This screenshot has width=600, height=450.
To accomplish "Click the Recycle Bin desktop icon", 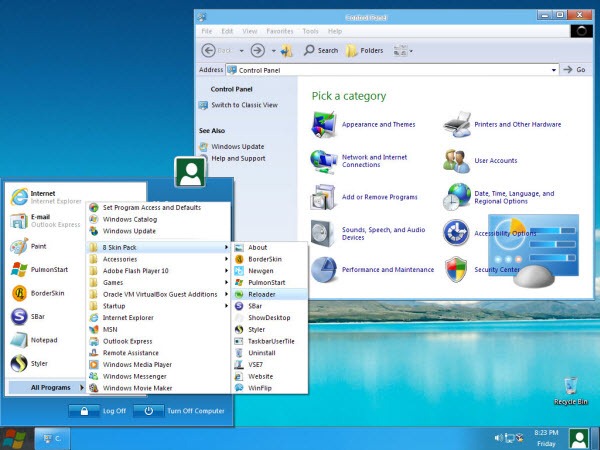I will click(x=571, y=391).
